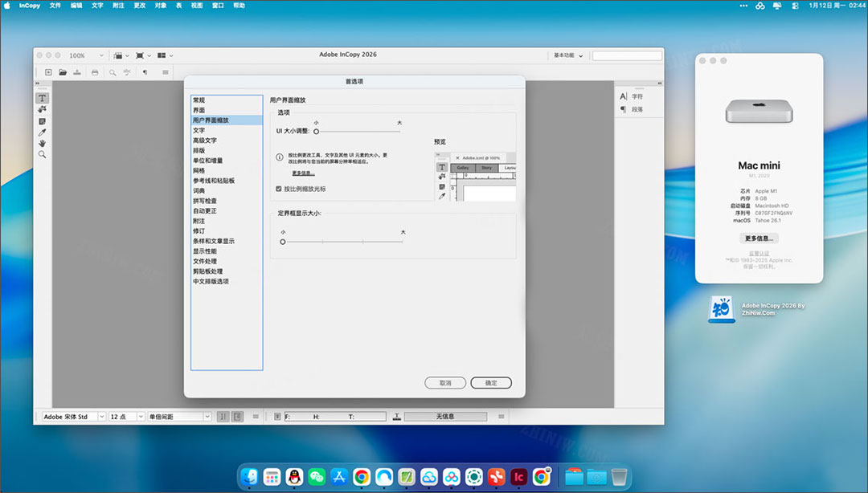Open the 编辑 menu

tap(76, 6)
